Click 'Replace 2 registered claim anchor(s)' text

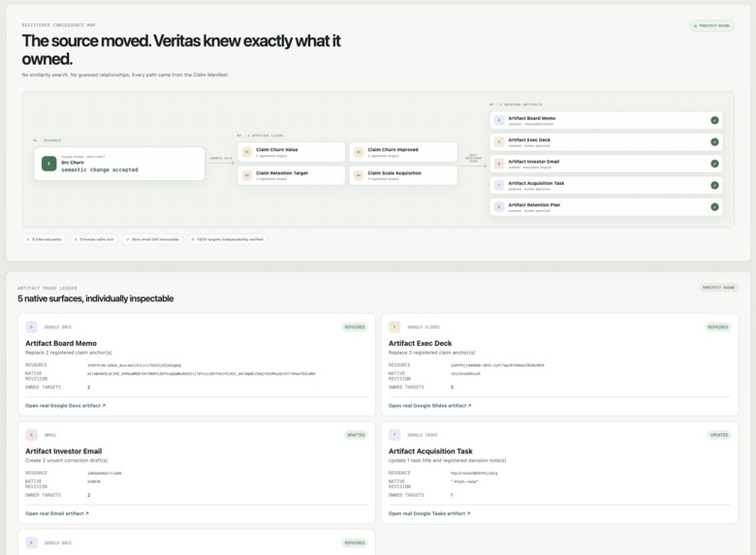click(69, 353)
